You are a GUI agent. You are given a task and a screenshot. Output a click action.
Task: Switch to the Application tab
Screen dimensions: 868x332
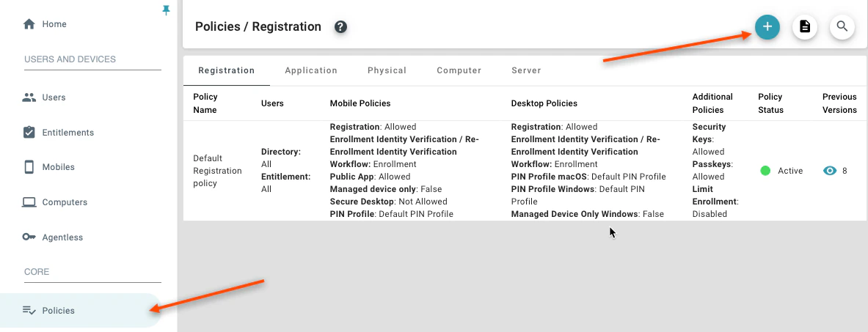point(311,70)
